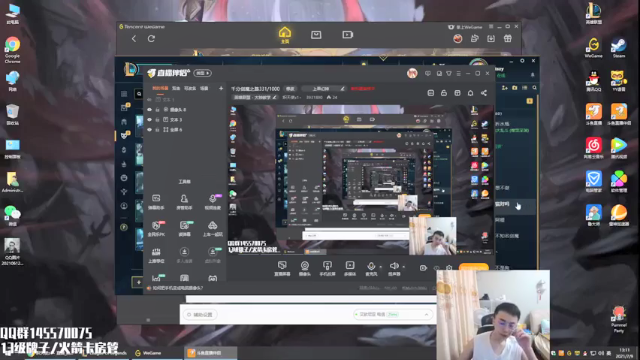Open the 辅助设置 button below the client

tap(200, 315)
